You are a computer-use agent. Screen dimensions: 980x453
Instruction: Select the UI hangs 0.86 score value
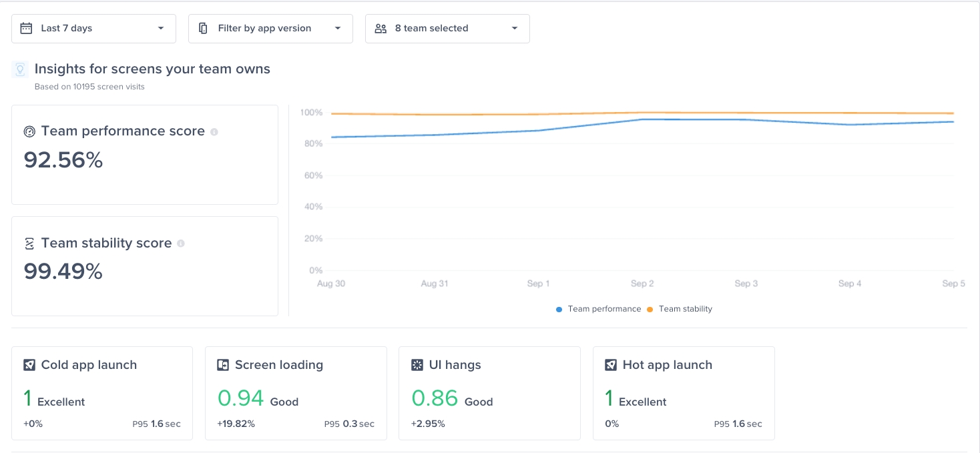pos(435,398)
